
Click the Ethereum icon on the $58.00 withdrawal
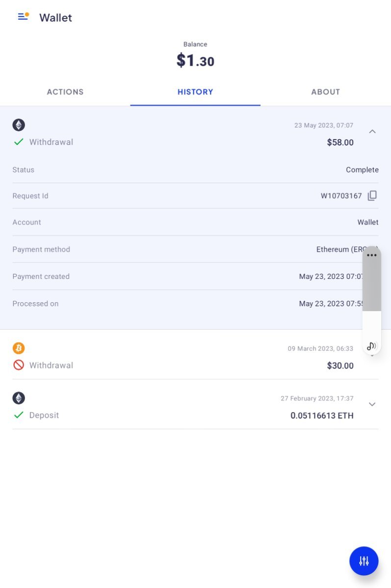[x=19, y=125]
